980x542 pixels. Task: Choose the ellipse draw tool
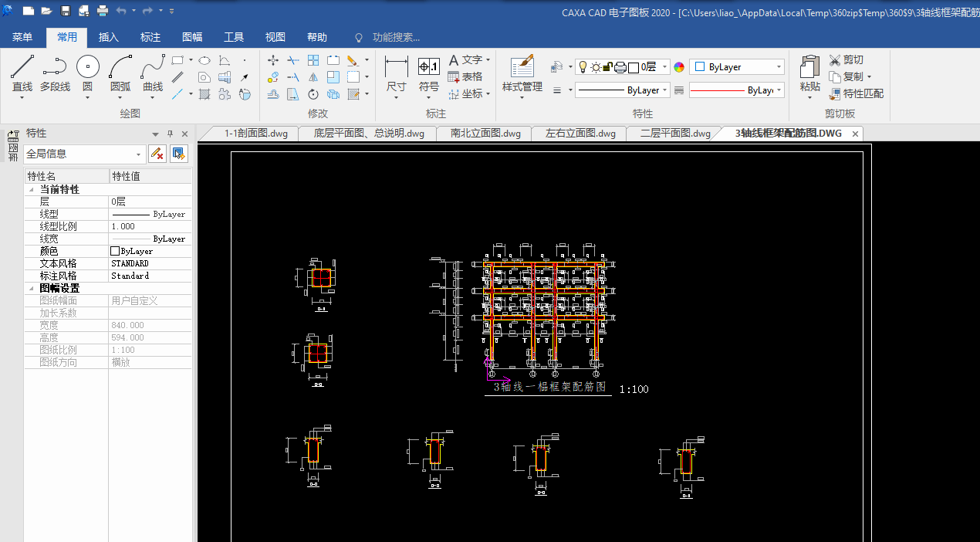204,59
